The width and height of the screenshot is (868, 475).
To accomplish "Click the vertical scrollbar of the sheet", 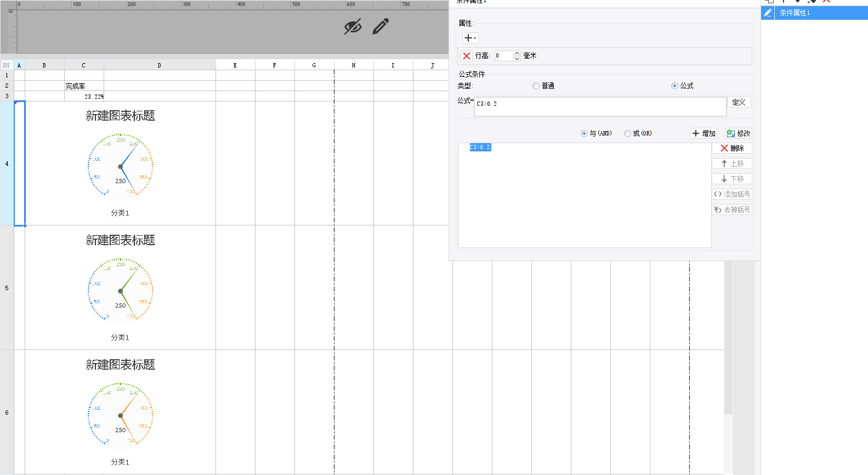I will pyautogui.click(x=728, y=337).
